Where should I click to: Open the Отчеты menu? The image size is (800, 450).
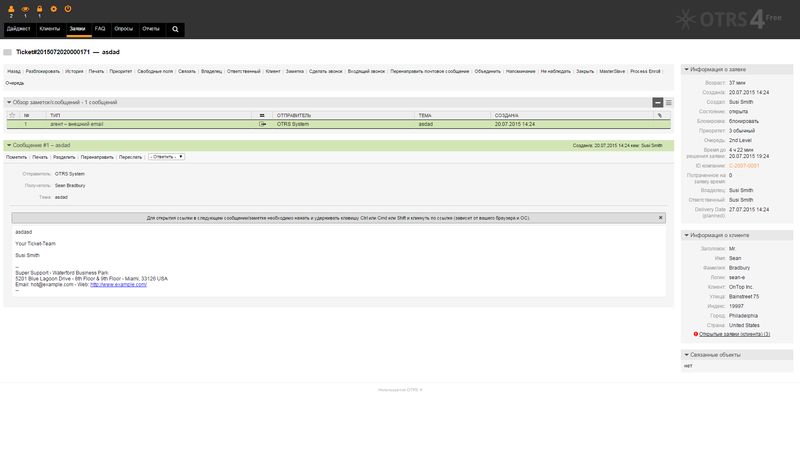pyautogui.click(x=151, y=29)
